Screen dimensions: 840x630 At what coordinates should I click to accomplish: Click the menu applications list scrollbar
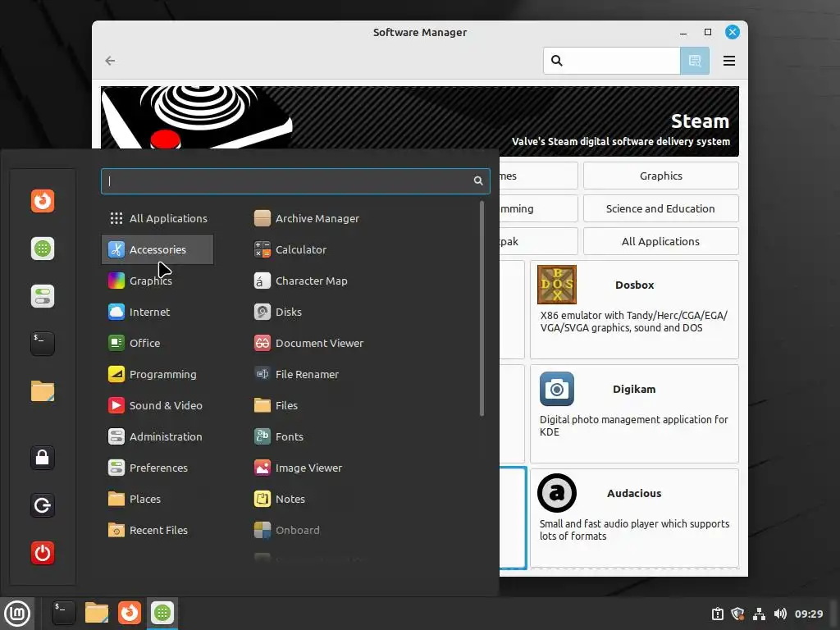pyautogui.click(x=482, y=308)
